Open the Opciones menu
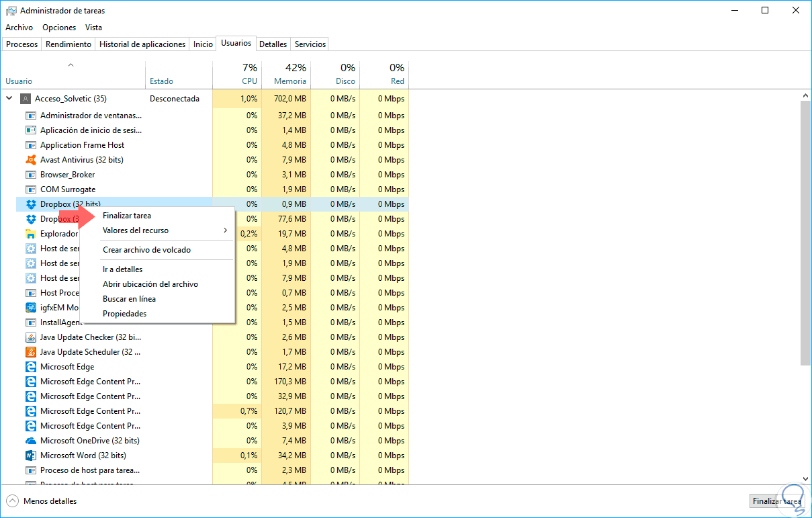The width and height of the screenshot is (812, 518). click(x=59, y=28)
